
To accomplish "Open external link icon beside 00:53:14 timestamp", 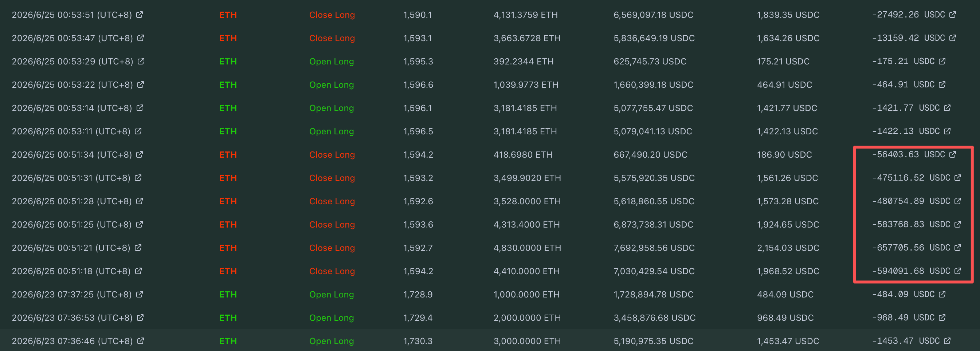I will click(140, 108).
